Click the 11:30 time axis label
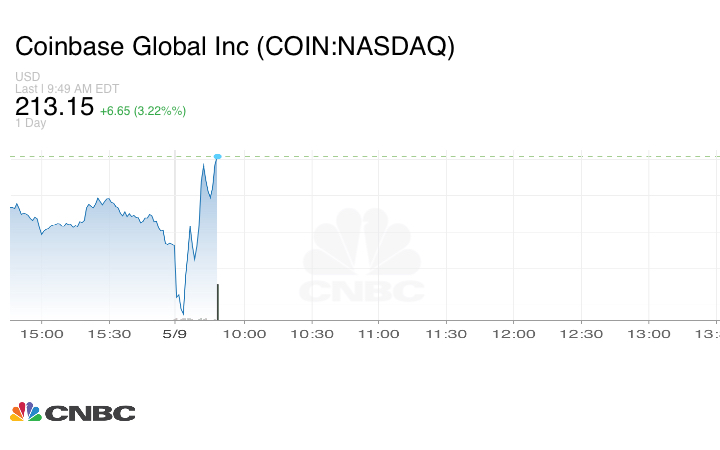Image resolution: width=720 pixels, height=450 pixels. [x=446, y=334]
